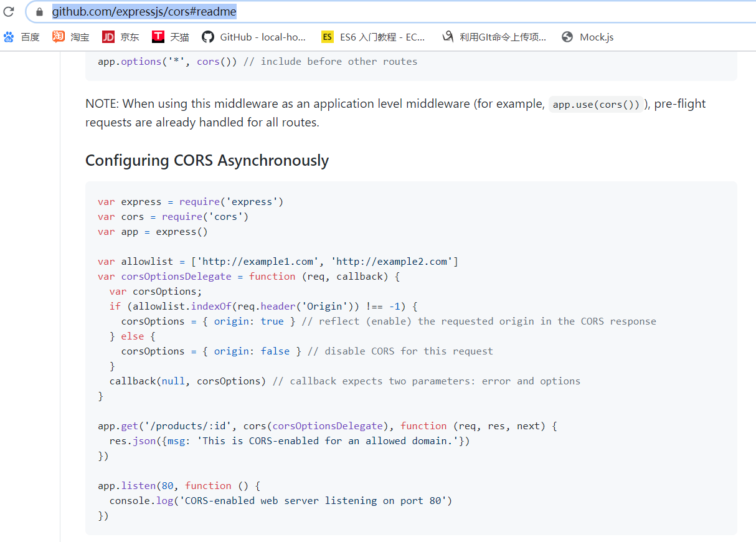Click the var allowlist code line
The image size is (756, 542).
(278, 262)
